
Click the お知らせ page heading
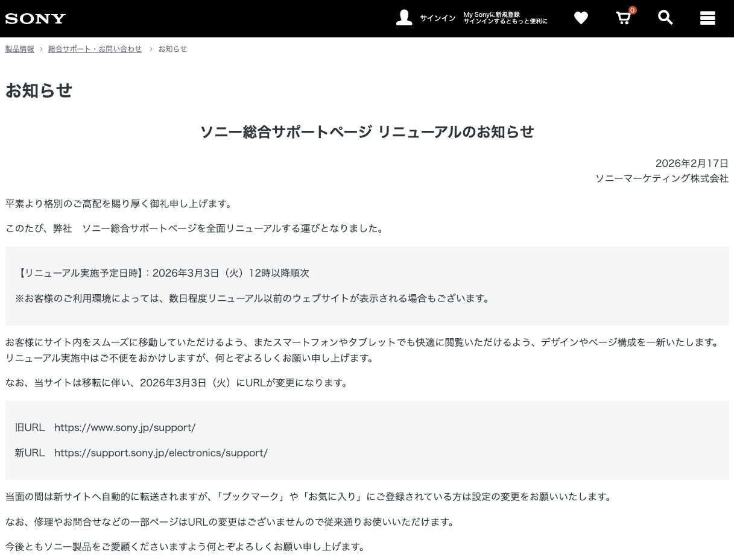pyautogui.click(x=39, y=90)
